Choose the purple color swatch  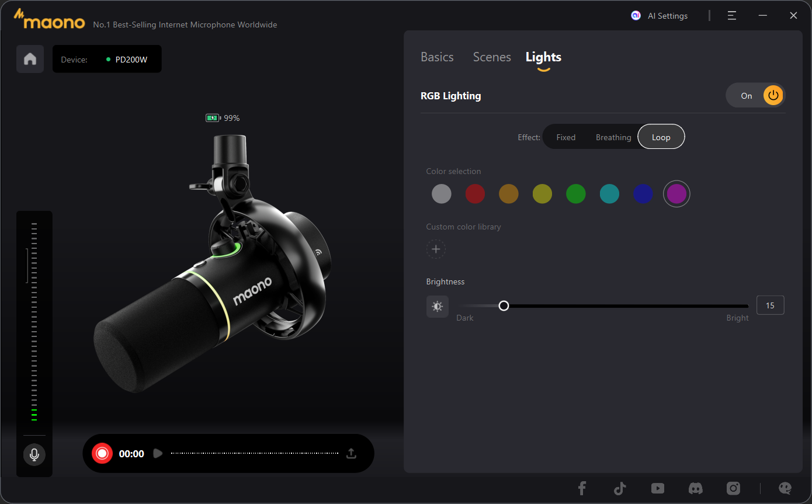pos(676,194)
